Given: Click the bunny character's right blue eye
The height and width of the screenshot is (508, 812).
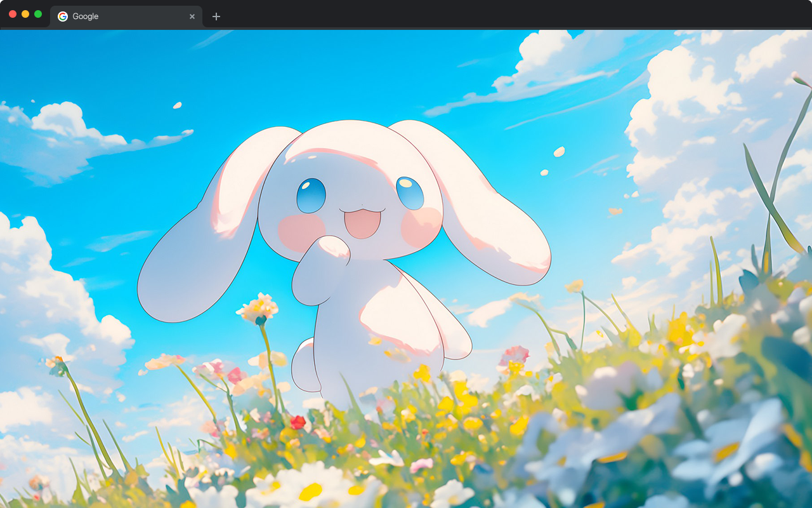Looking at the screenshot, I should click(x=410, y=192).
